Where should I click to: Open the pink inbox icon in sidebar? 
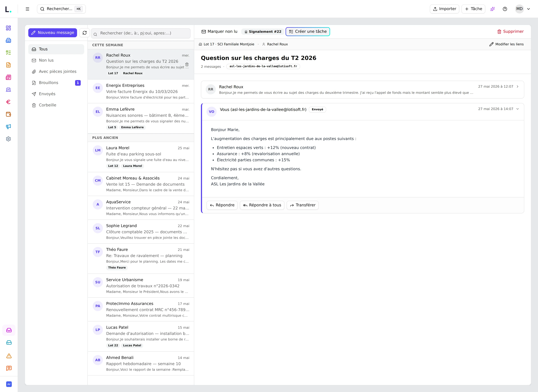click(9, 330)
